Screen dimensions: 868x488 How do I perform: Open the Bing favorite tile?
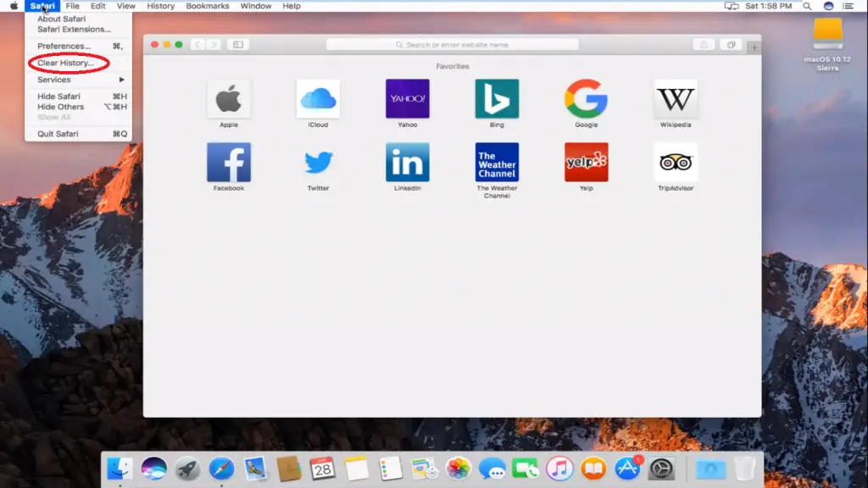click(497, 99)
